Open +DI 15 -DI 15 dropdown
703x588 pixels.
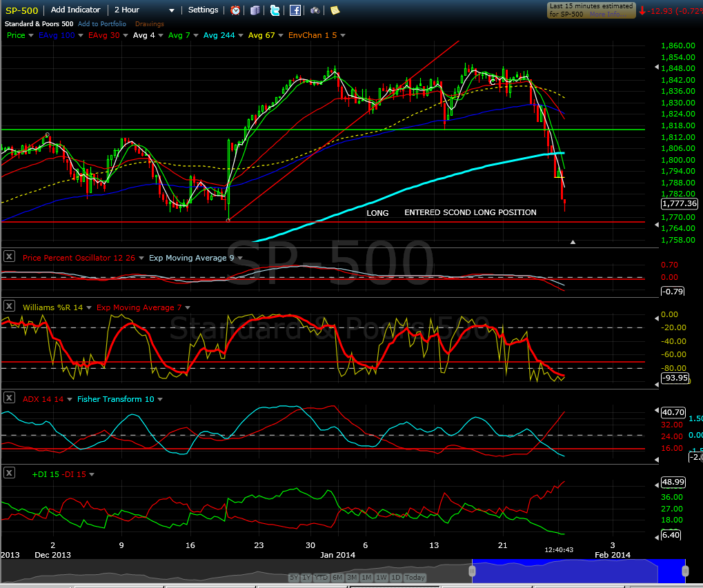tap(92, 475)
